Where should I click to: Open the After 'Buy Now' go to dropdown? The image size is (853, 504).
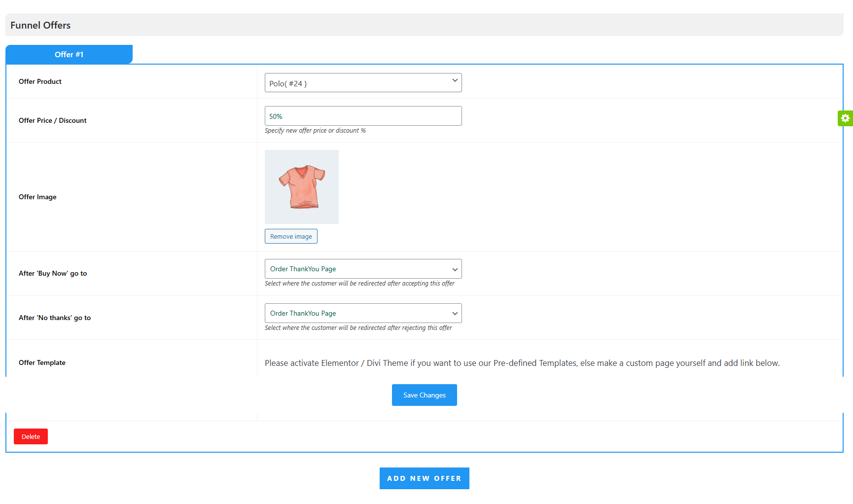point(363,269)
